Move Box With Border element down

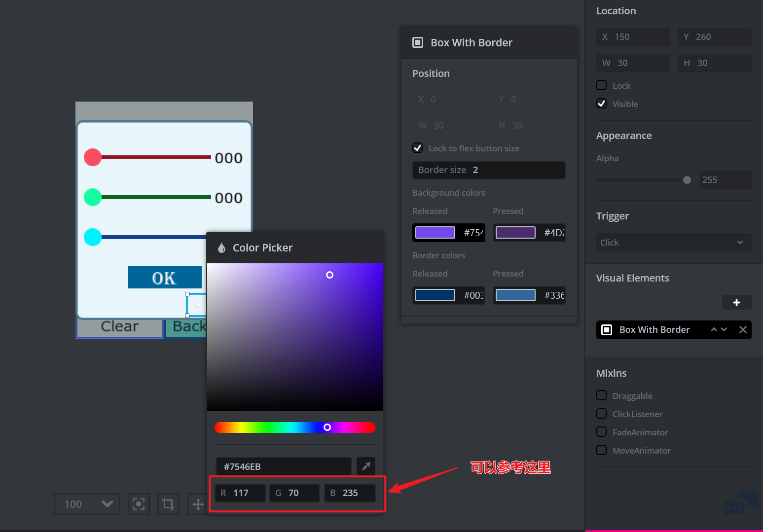point(724,330)
